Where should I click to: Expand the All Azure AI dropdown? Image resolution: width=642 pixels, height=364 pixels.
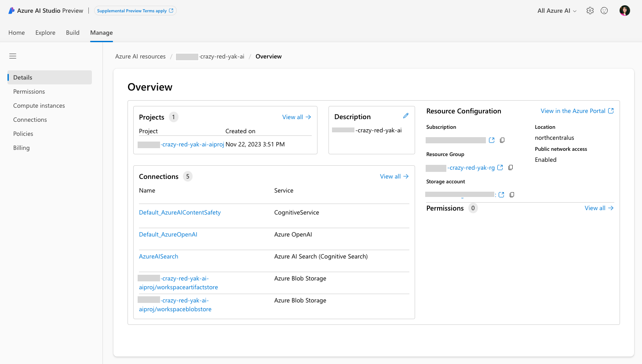tap(557, 11)
